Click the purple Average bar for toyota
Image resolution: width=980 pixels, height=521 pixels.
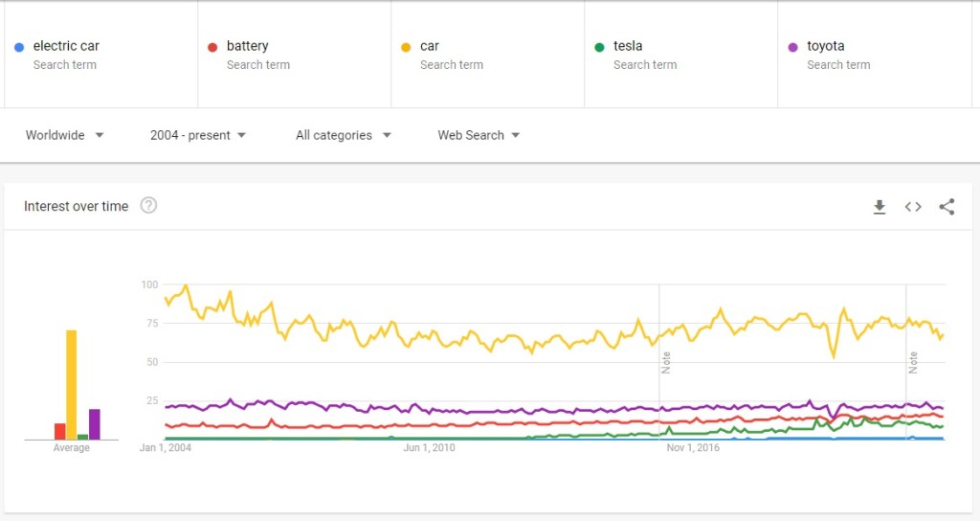95,424
